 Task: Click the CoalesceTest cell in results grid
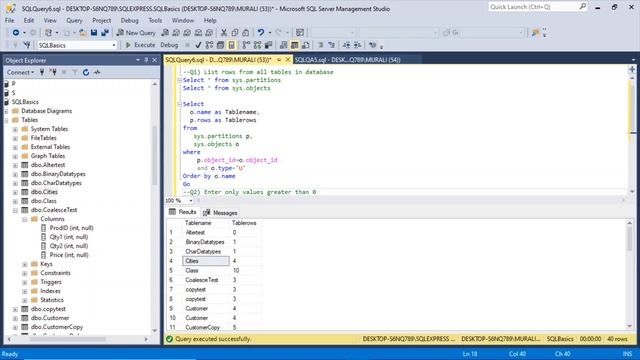[206, 280]
